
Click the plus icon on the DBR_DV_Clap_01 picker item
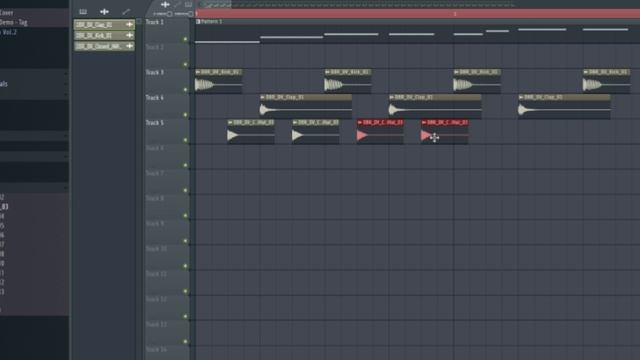(x=129, y=24)
